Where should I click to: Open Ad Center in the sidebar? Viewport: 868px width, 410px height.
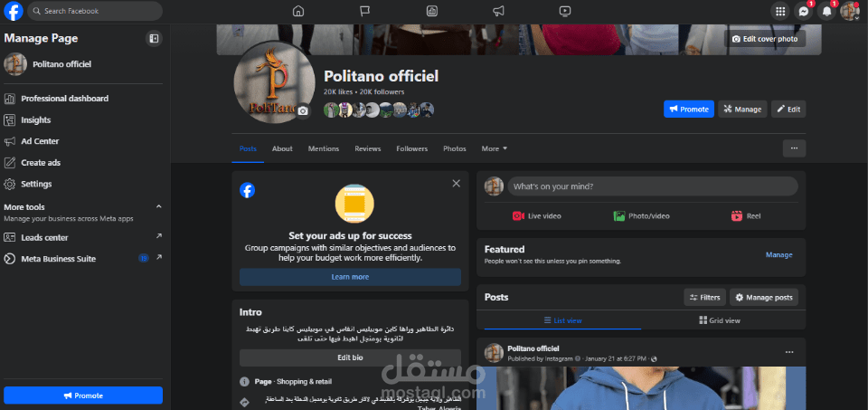(83, 141)
